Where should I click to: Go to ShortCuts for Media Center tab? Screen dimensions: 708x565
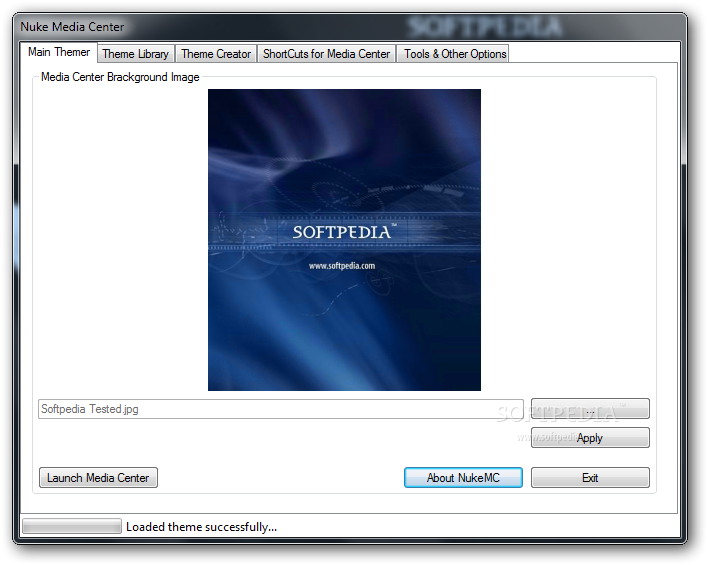(x=326, y=54)
